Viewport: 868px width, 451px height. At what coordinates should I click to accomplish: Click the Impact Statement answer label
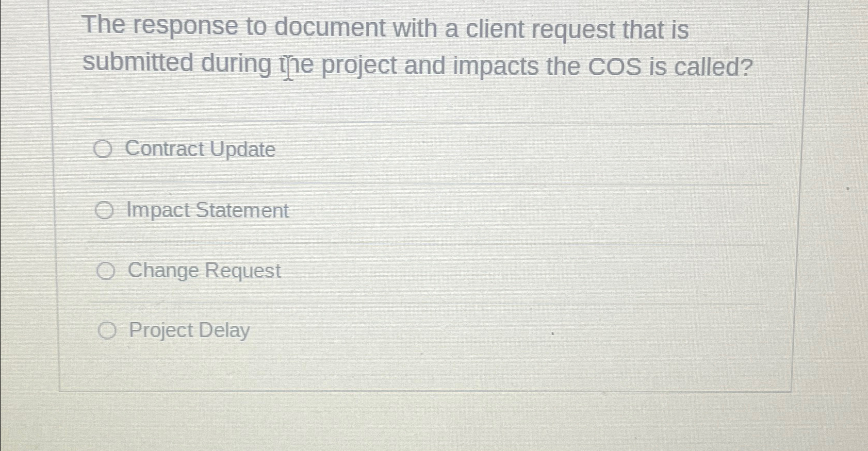click(x=207, y=210)
